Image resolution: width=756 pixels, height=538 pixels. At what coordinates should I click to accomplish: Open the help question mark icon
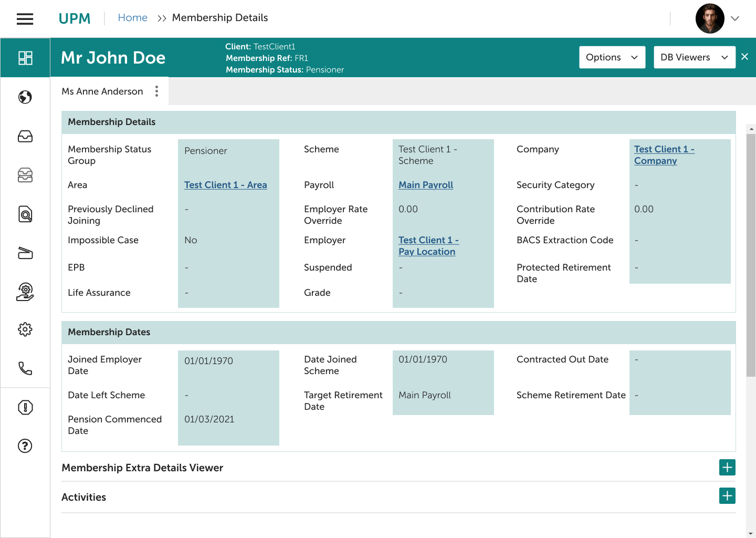tap(25, 446)
